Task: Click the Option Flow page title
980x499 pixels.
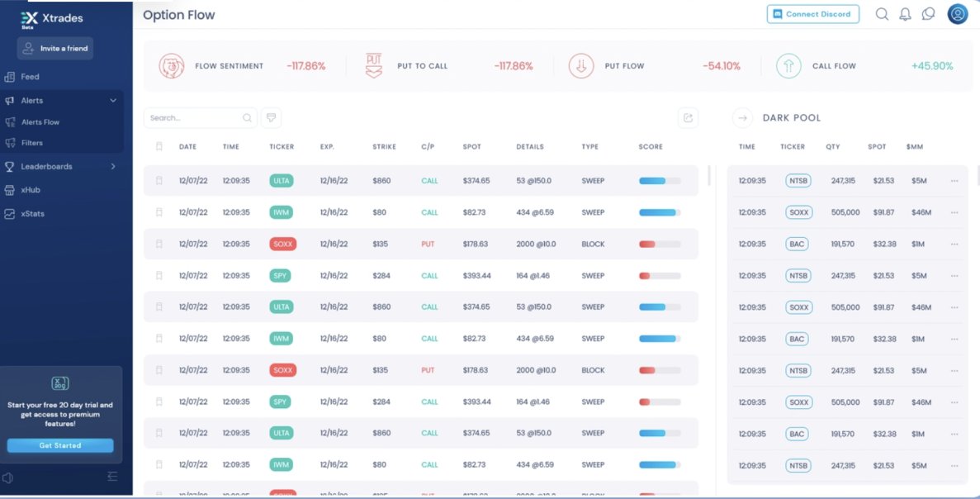Action: (179, 15)
